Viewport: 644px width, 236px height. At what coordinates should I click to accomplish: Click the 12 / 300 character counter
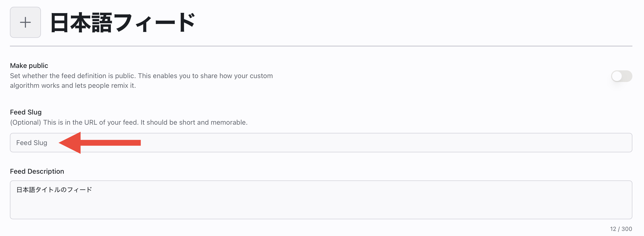click(621, 229)
